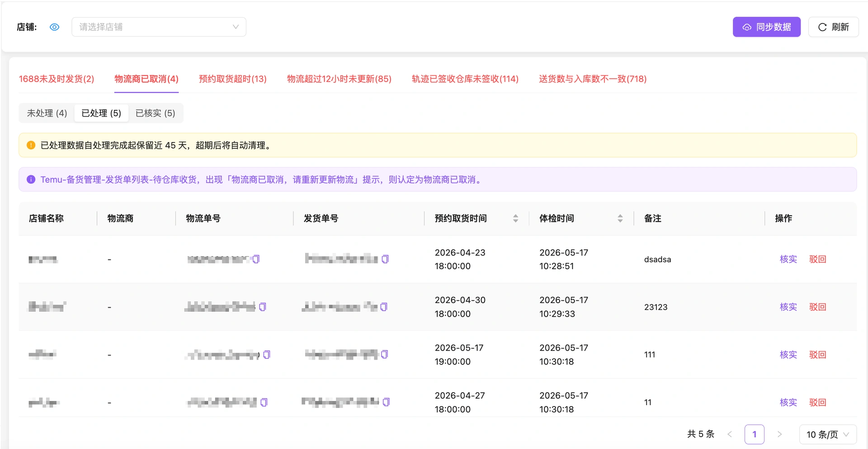The image size is (868, 449).
Task: Click 驳回 in the 111 row
Action: click(817, 355)
